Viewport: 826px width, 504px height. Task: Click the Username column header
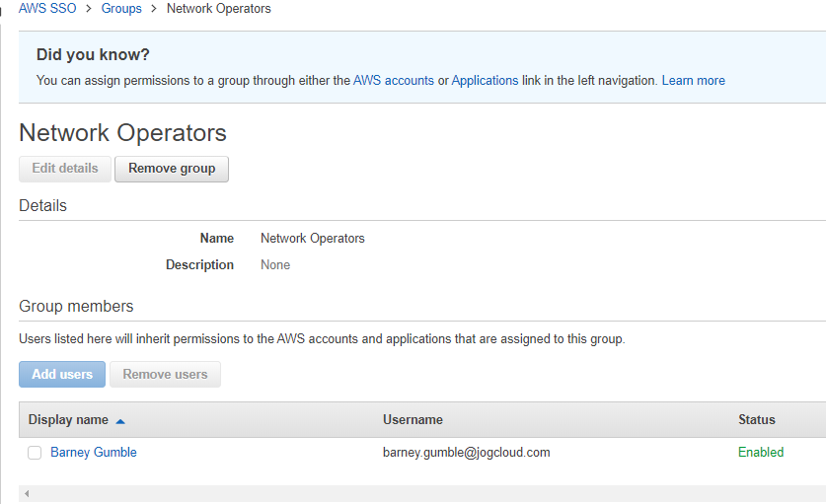tap(413, 420)
